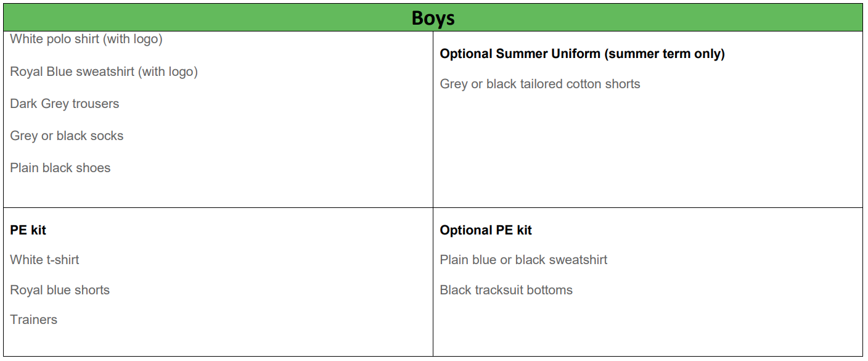
Task: Click the word 'logo' in polo shirt line
Action: (146, 39)
